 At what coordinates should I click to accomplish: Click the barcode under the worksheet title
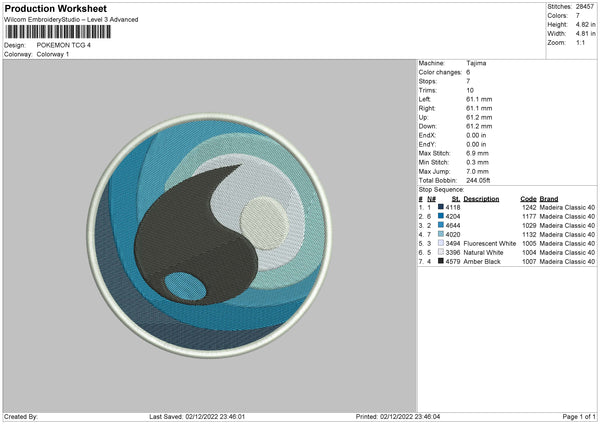(x=58, y=32)
